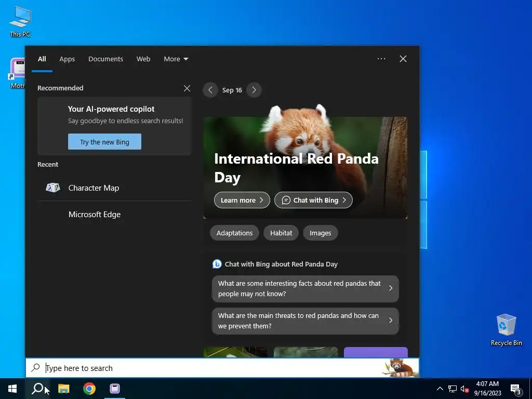
Task: Click Your AI-powered copilot heading
Action: (111, 109)
